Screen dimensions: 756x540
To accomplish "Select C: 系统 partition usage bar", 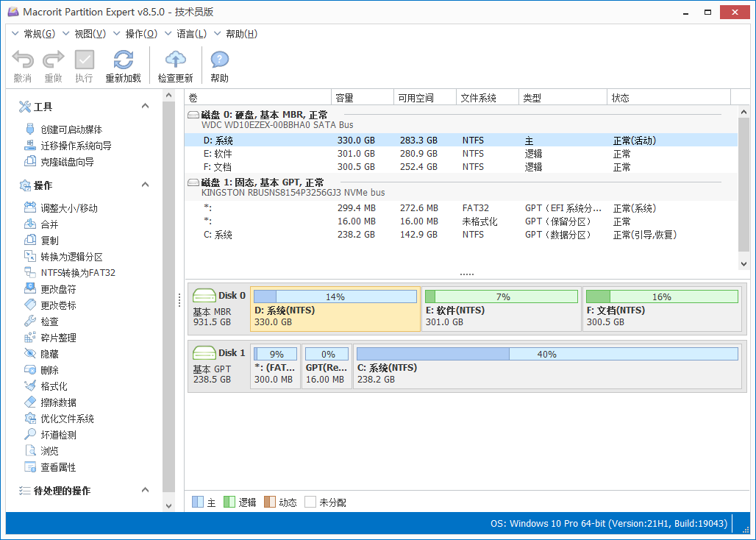I will coord(547,355).
